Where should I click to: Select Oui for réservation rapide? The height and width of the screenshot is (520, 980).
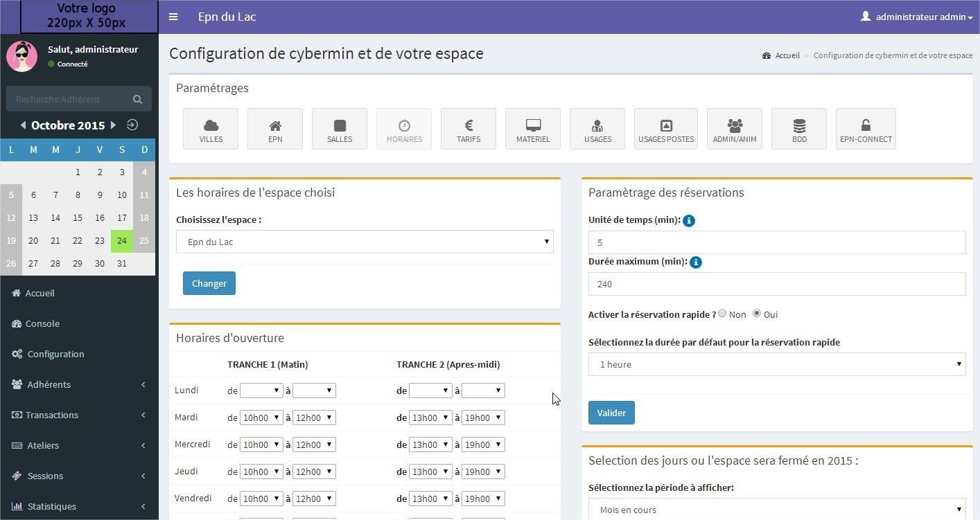click(x=757, y=314)
